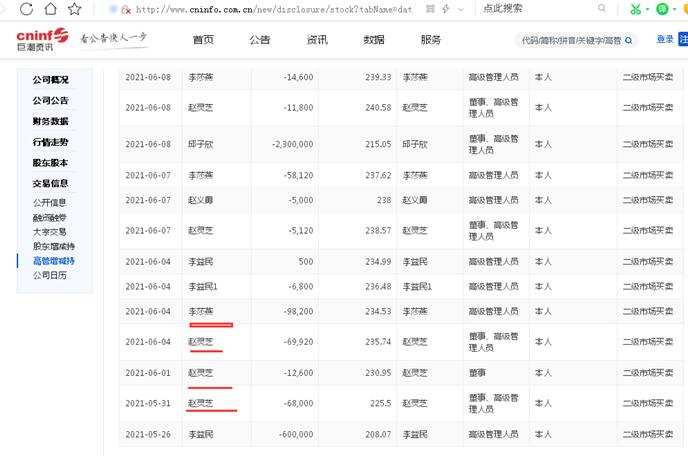Click the browser search magnifier icon

[602, 8]
